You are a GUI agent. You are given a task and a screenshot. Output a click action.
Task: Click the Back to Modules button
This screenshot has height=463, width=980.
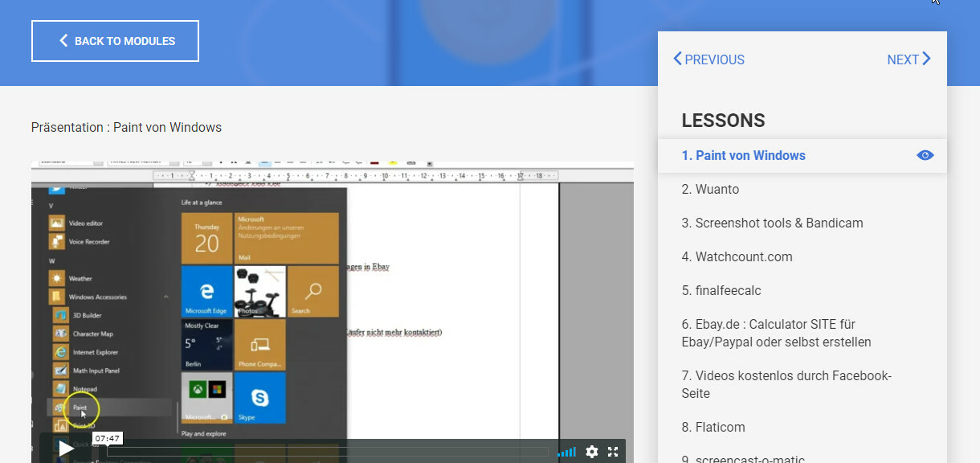click(115, 41)
